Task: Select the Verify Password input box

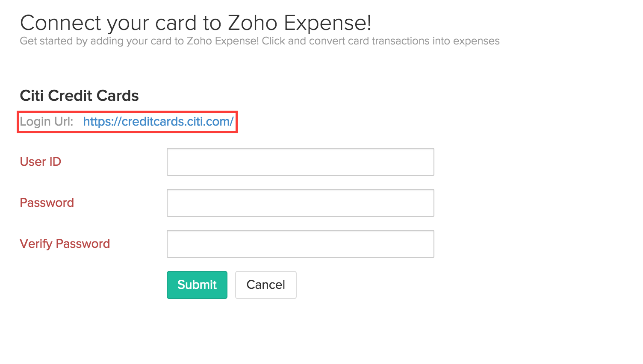Action: click(300, 244)
